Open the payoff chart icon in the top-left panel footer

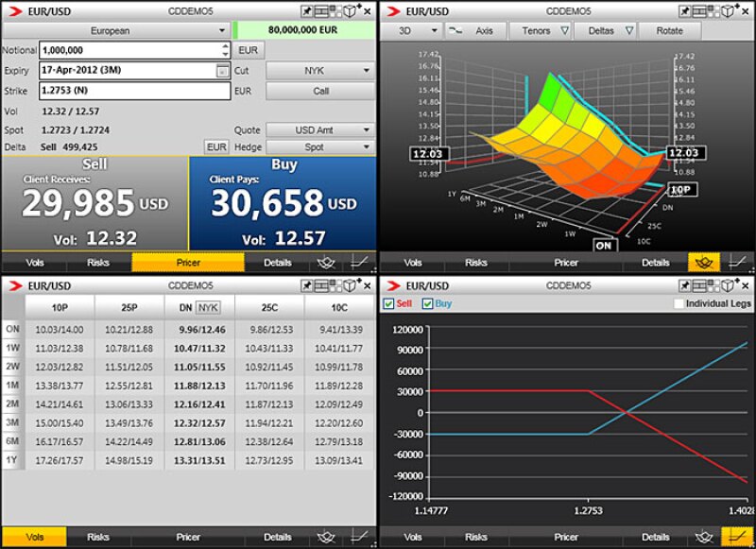click(358, 263)
